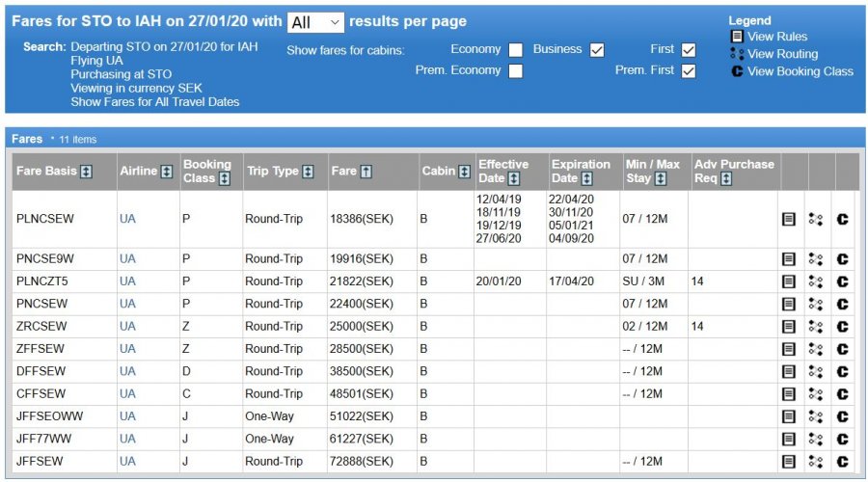Check the Prem. Economy cabin checkbox
Viewport: 868px width, 482px height.
(x=516, y=71)
